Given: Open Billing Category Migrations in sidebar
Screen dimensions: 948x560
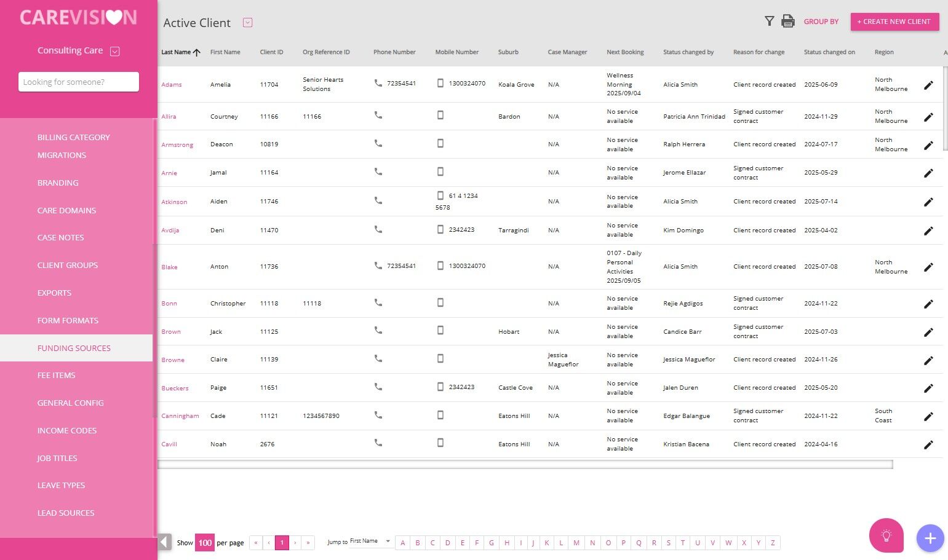Looking at the screenshot, I should [x=74, y=146].
